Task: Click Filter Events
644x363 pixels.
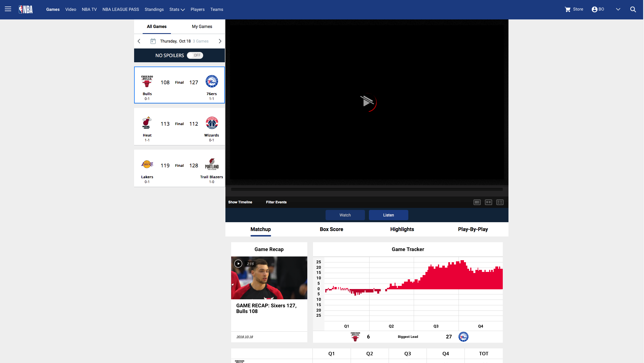Action: click(276, 202)
